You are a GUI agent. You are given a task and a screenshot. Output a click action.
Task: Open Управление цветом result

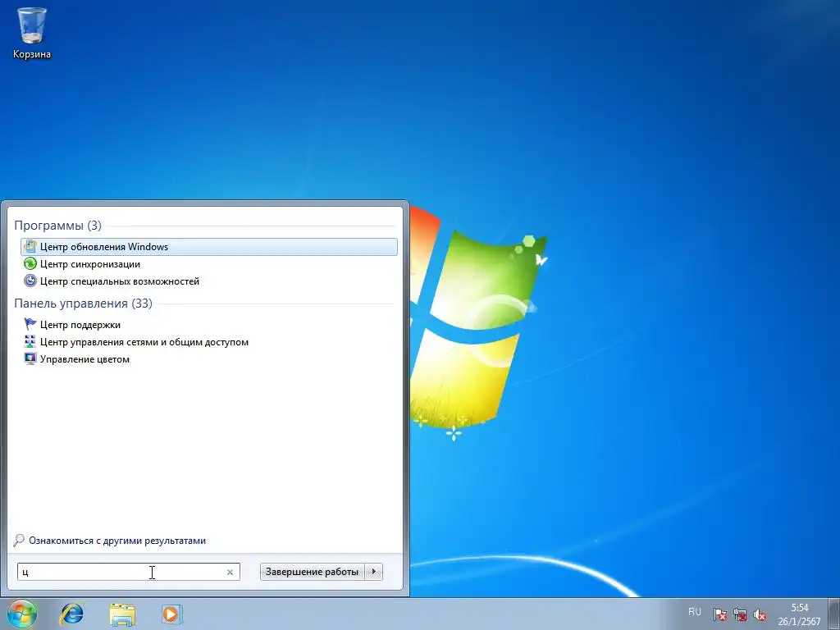[209, 359]
